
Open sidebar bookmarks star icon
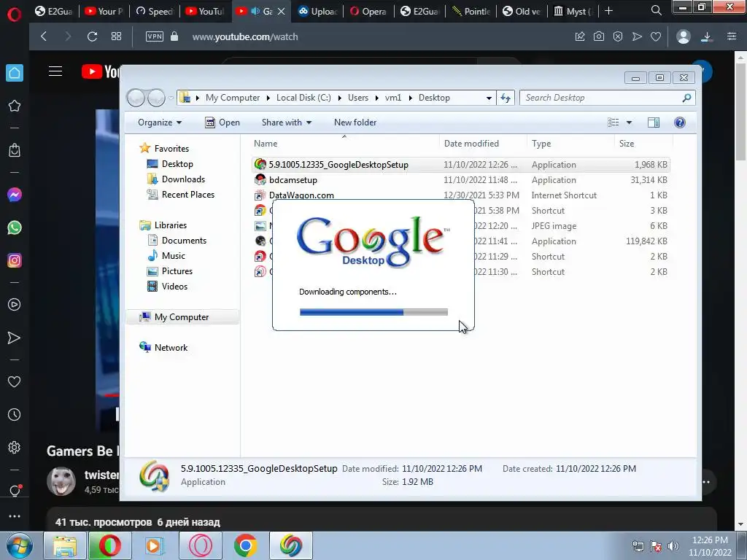(15, 106)
